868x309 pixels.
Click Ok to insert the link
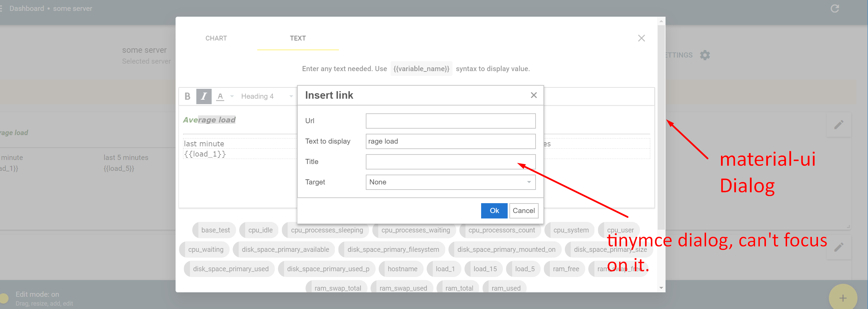(x=494, y=211)
